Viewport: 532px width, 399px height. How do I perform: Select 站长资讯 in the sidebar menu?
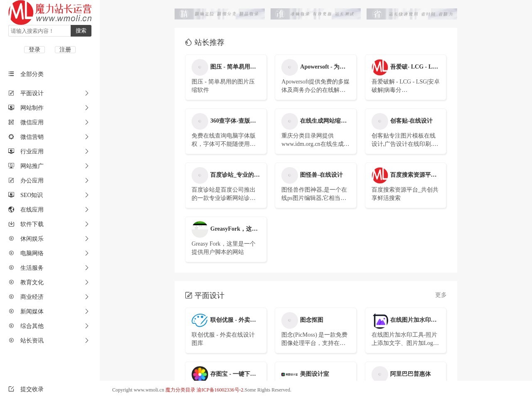click(x=32, y=340)
